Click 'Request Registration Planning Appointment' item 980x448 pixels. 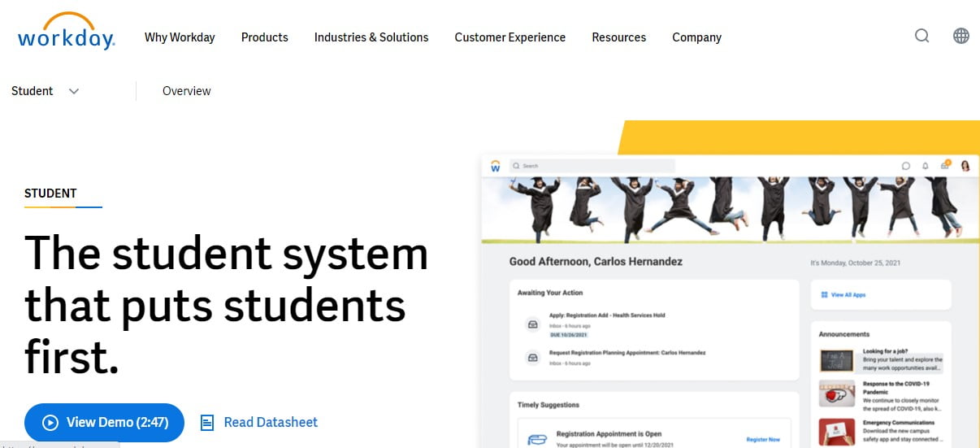pos(627,353)
